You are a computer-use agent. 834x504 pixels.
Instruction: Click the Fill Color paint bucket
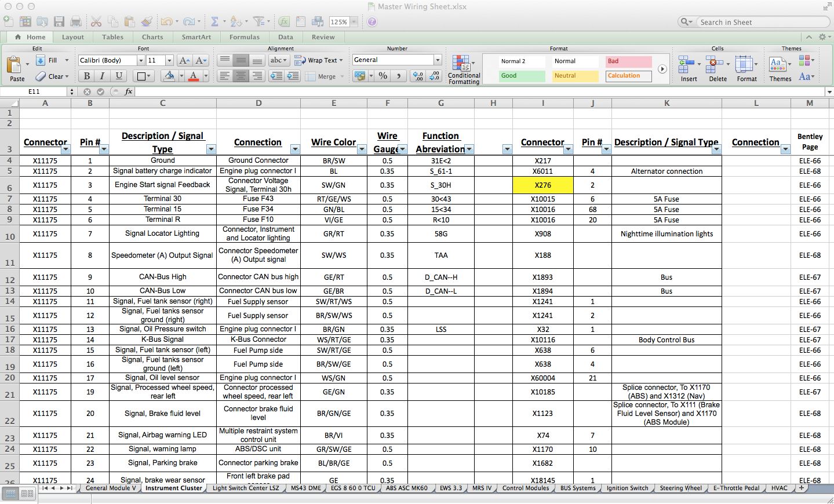click(169, 76)
